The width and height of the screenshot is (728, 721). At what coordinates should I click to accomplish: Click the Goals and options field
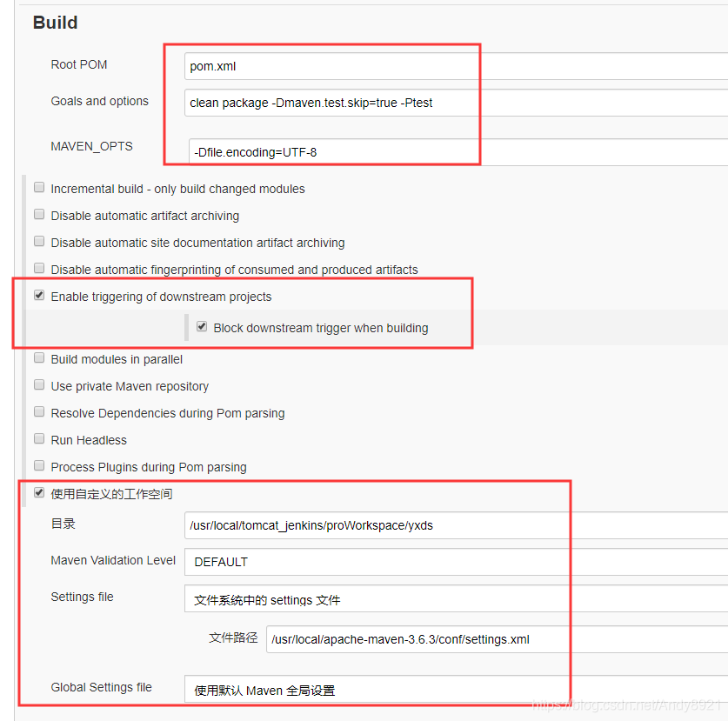[x=456, y=103]
